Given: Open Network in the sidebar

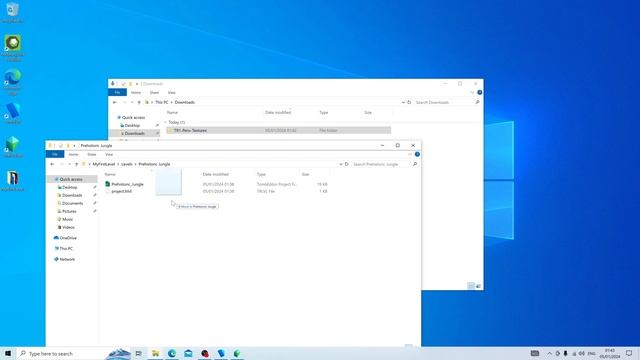Looking at the screenshot, I should pyautogui.click(x=67, y=259).
